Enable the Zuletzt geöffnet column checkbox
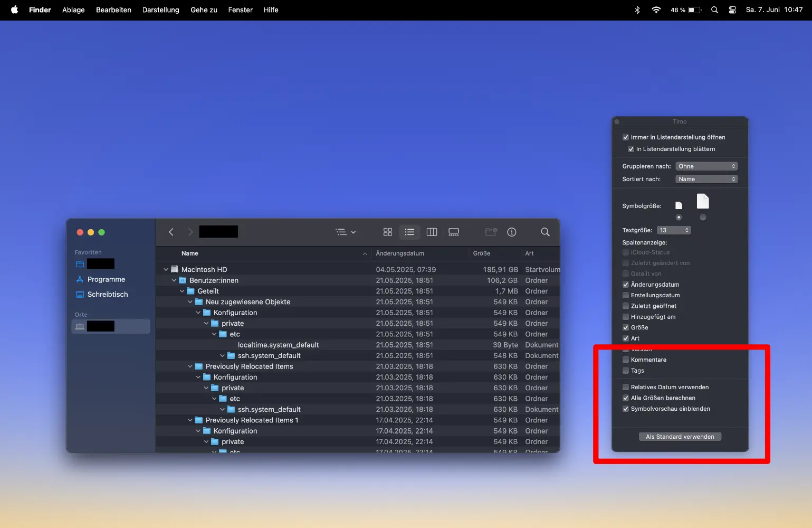Viewport: 812px width, 528px height. pos(626,306)
